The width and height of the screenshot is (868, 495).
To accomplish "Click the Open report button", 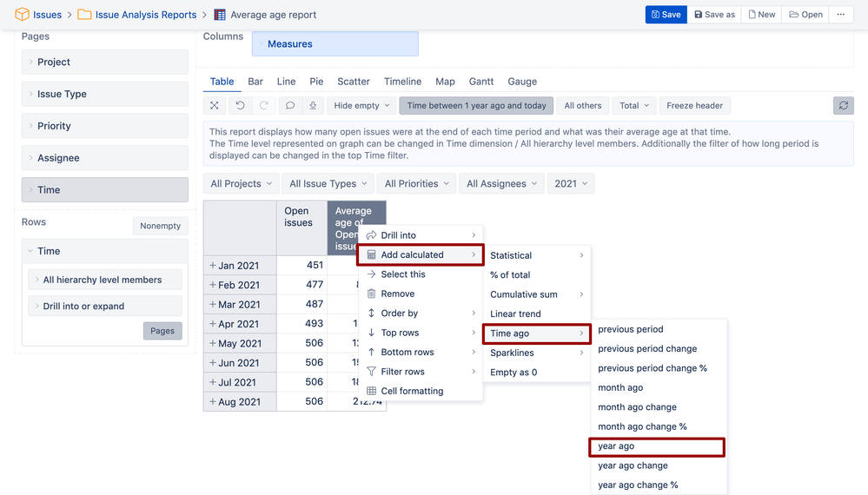I will (805, 15).
